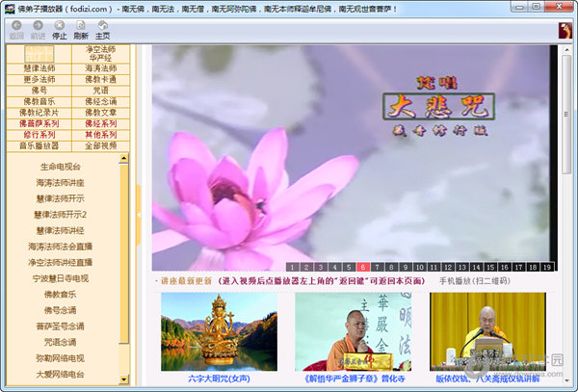Switch banner to slide 13
The height and width of the screenshot is (392, 578).
click(x=462, y=267)
